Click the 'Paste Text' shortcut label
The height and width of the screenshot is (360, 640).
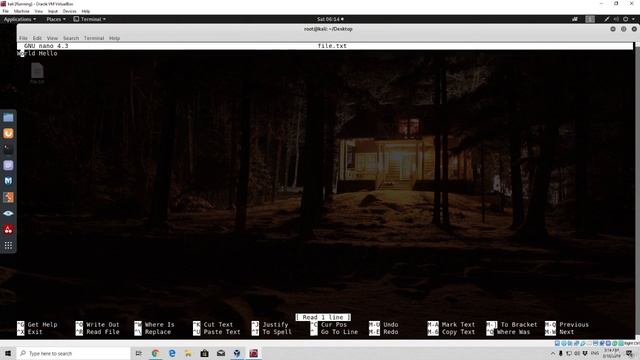222,332
